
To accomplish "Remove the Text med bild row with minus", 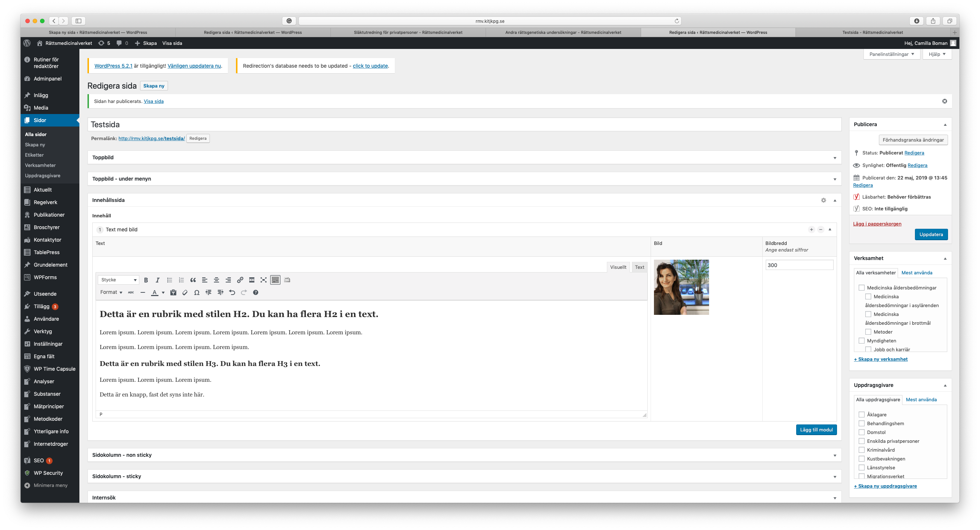I will pyautogui.click(x=821, y=230).
